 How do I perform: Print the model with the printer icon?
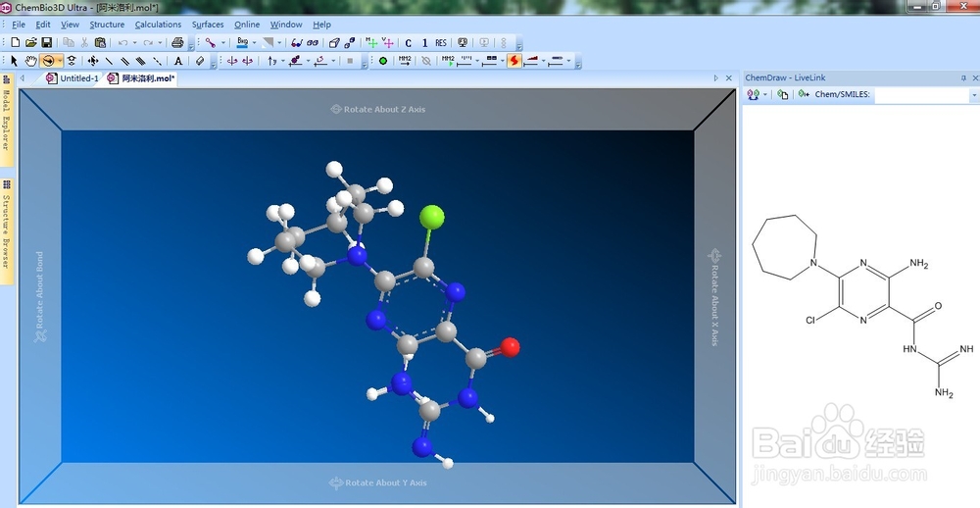point(177,42)
